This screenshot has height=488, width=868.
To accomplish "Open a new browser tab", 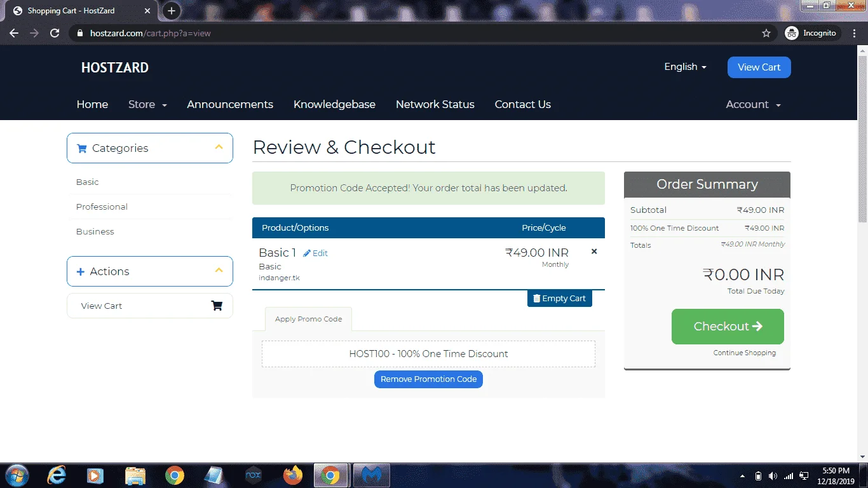I will tap(171, 11).
